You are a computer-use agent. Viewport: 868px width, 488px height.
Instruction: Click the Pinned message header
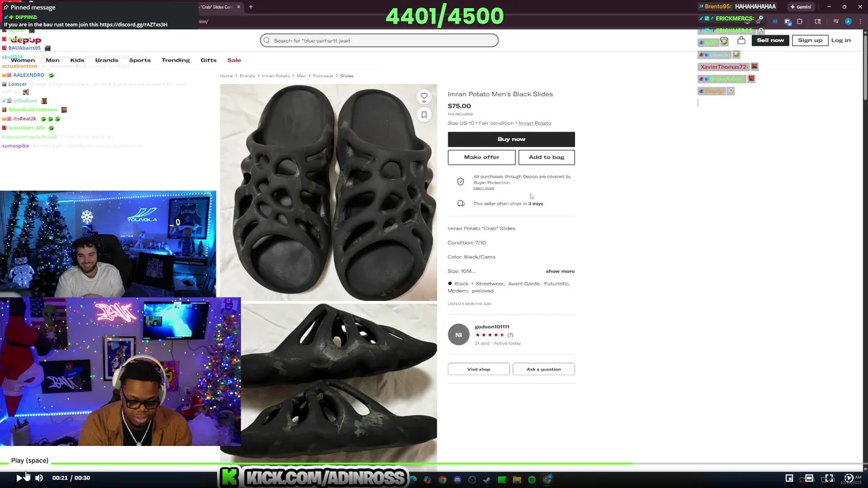click(x=32, y=7)
